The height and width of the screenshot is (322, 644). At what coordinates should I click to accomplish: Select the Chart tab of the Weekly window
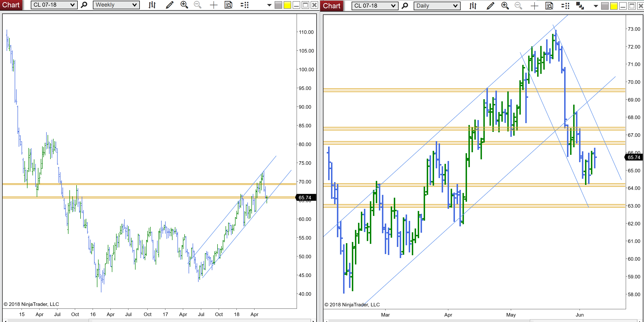coord(11,5)
